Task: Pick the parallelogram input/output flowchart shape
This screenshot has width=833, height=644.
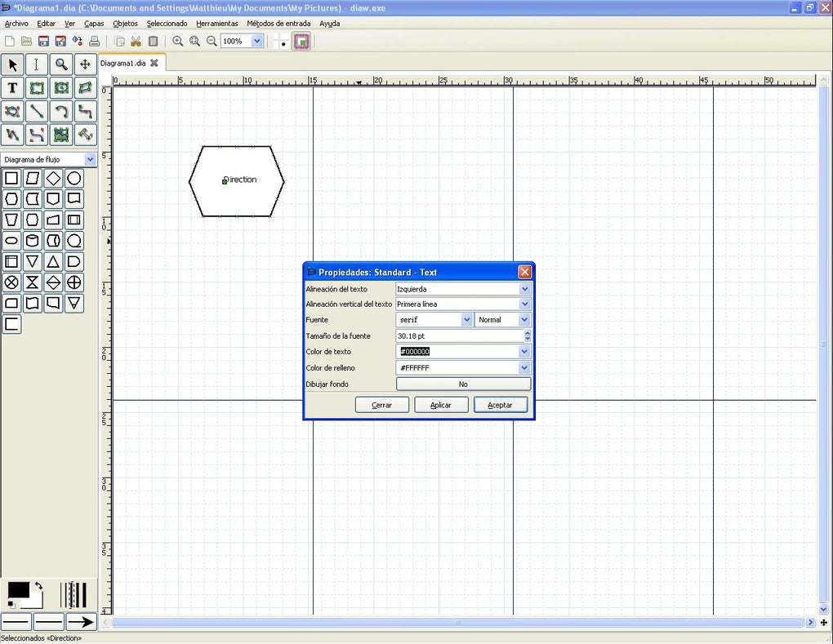Action: (x=33, y=179)
